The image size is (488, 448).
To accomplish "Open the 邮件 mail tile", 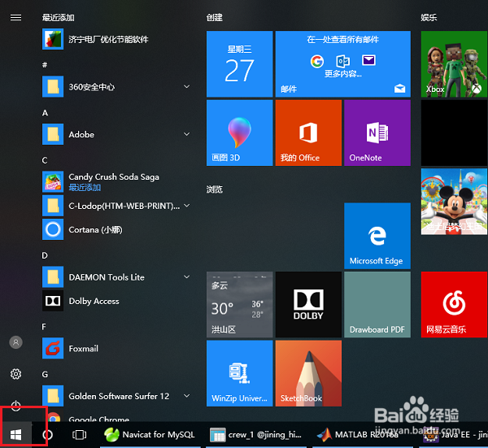I will [x=343, y=63].
